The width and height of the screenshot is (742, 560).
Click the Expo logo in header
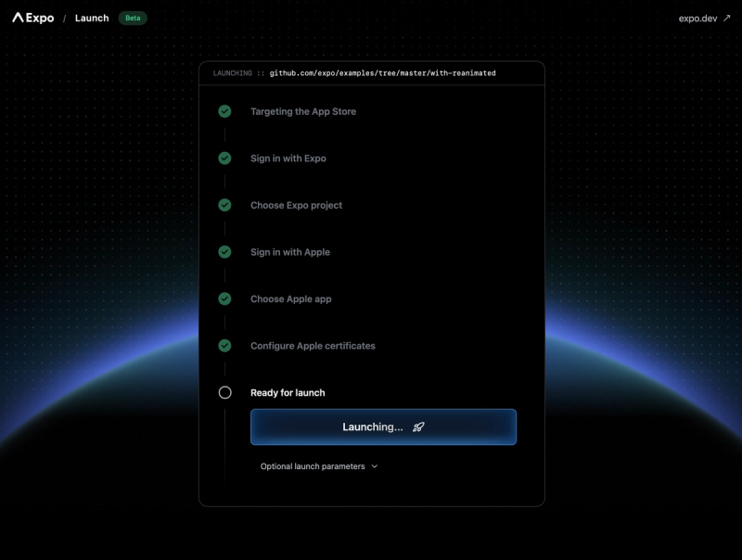pos(33,18)
